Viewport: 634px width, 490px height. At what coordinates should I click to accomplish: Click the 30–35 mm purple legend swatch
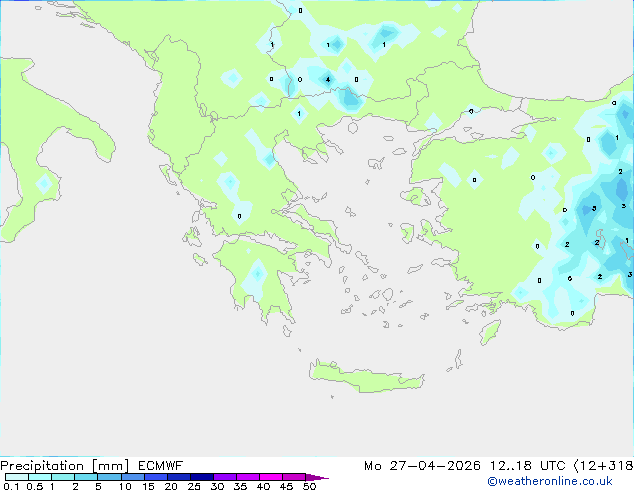click(225, 477)
